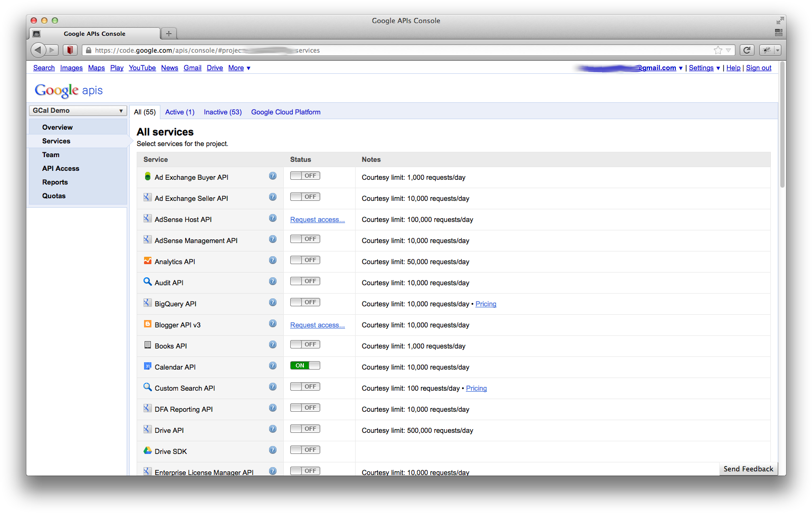The height and width of the screenshot is (513, 812).
Task: Open the Settings dropdown
Action: 701,67
